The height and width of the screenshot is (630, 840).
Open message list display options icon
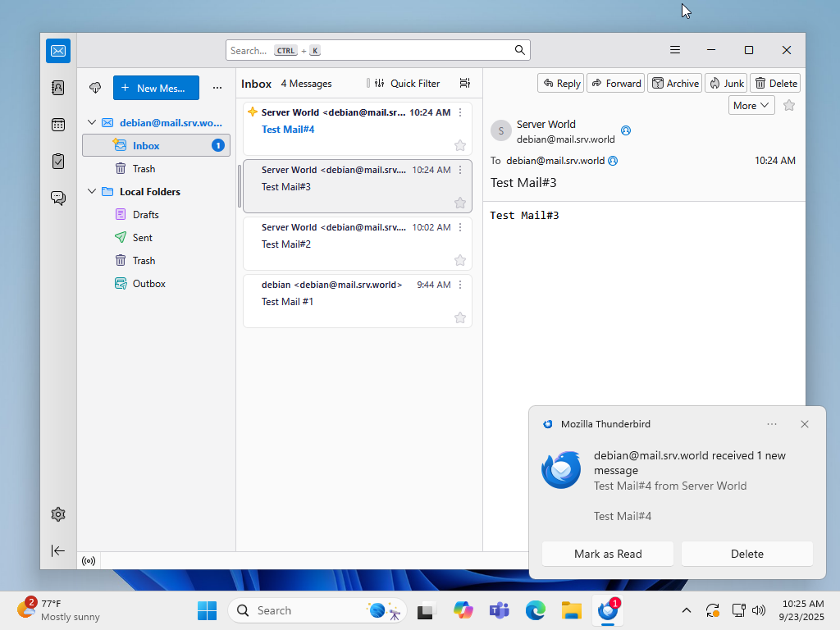(x=465, y=83)
